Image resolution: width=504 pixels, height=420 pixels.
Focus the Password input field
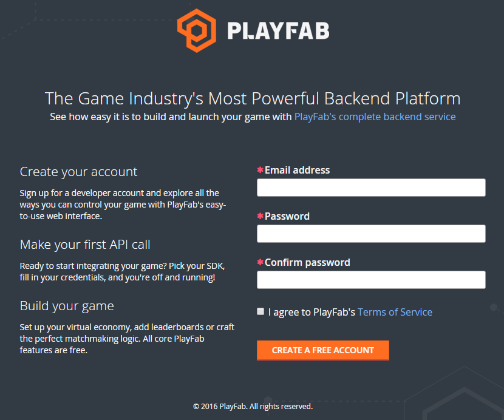tap(371, 234)
